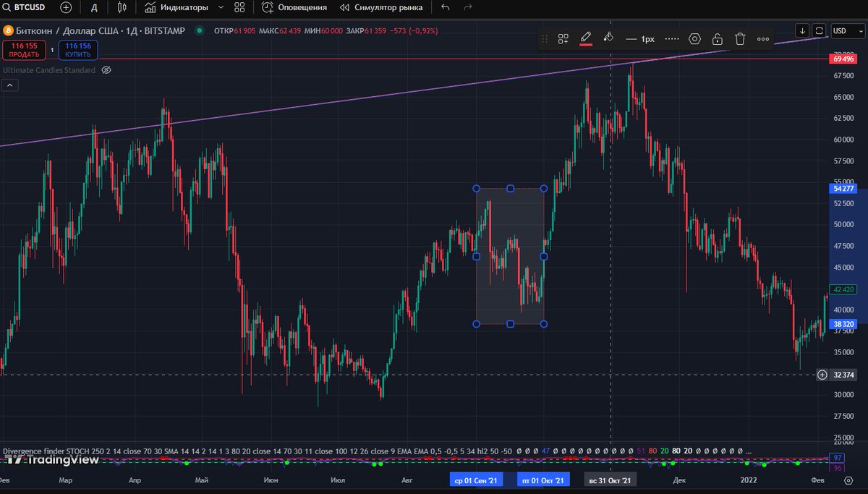868x494 pixels.
Task: Click the auto-fit loop icon near USD
Action: pyautogui.click(x=819, y=30)
